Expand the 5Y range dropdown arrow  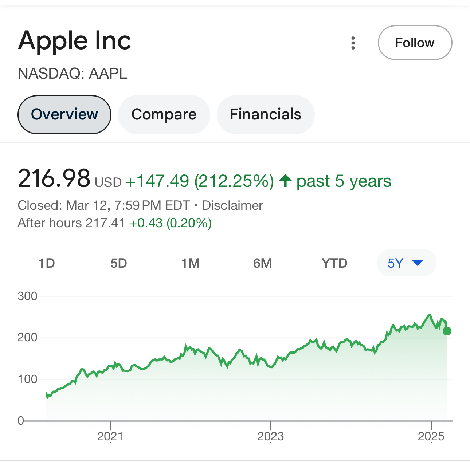point(417,263)
